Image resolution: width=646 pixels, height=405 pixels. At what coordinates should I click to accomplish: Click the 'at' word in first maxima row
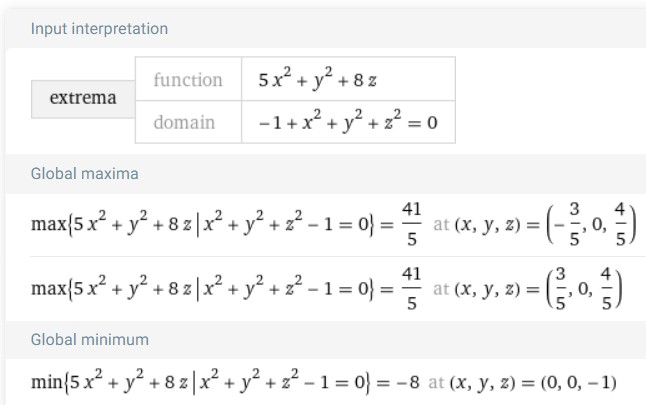pyautogui.click(x=441, y=225)
